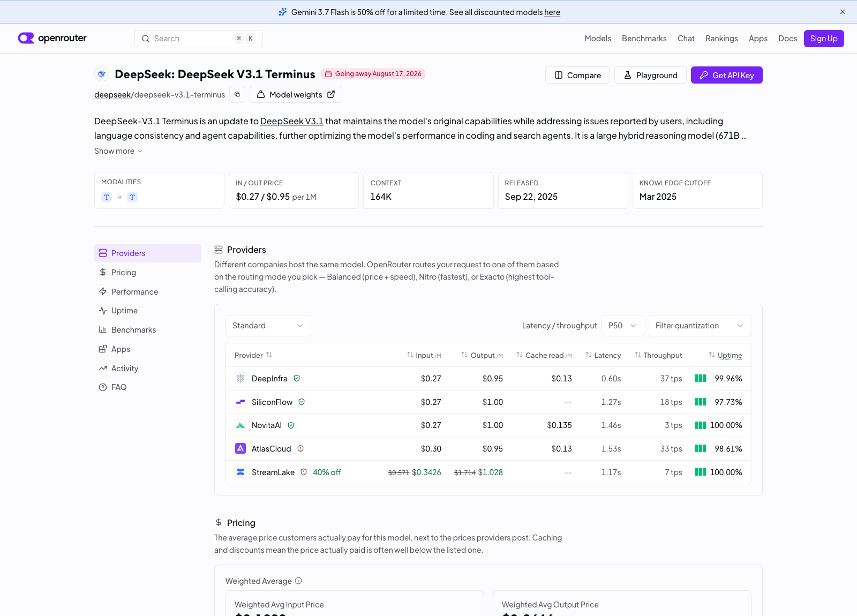Open the DeepSeek V3.1 description link
The image size is (857, 616).
pos(292,121)
